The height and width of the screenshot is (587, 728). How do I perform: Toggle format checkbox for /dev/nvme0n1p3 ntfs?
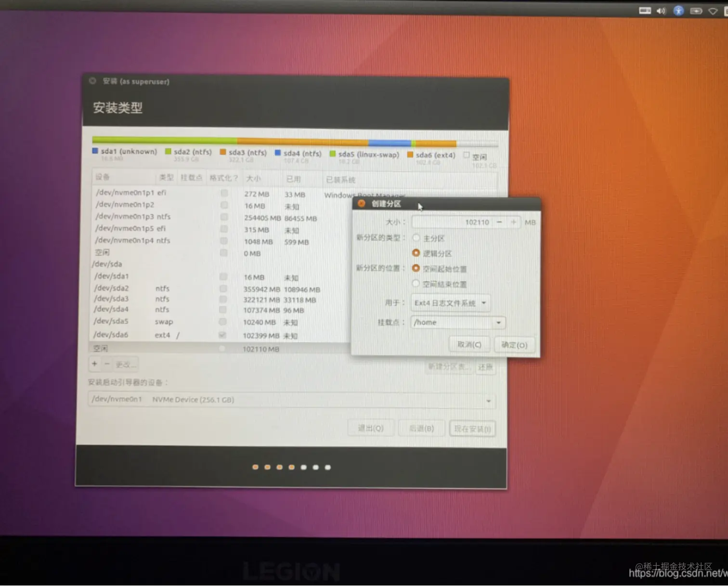[x=224, y=217]
